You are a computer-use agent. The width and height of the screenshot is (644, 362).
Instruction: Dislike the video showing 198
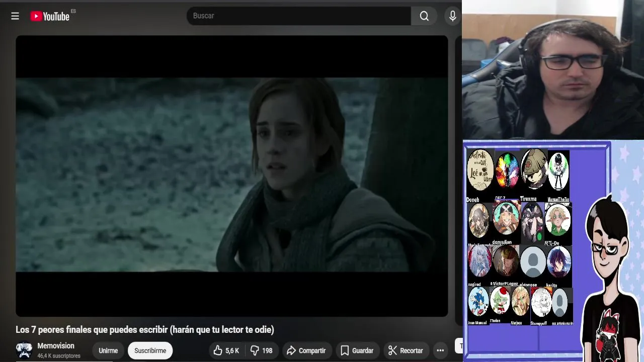(262, 351)
